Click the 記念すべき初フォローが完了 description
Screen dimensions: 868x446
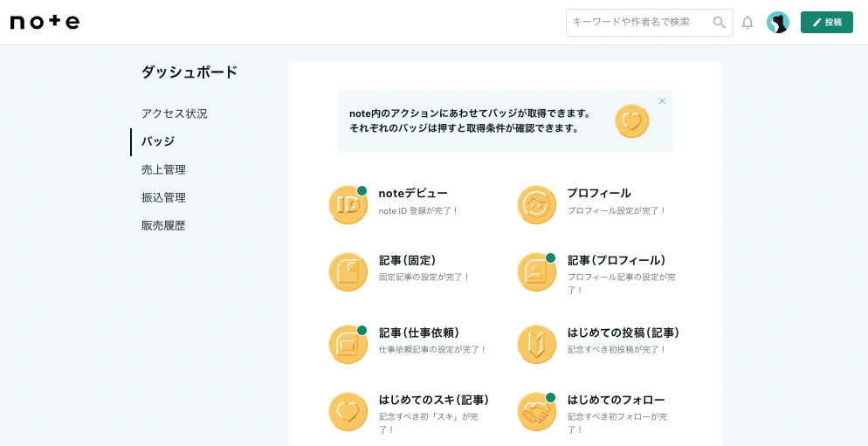click(617, 422)
